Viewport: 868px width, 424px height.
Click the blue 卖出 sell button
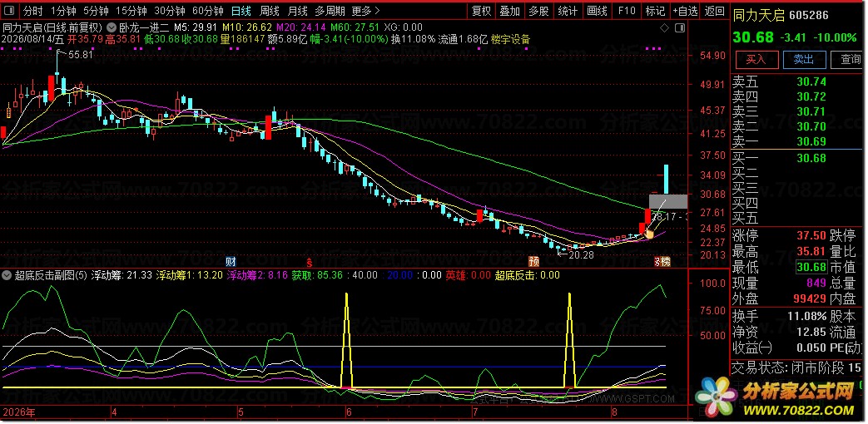coord(804,58)
